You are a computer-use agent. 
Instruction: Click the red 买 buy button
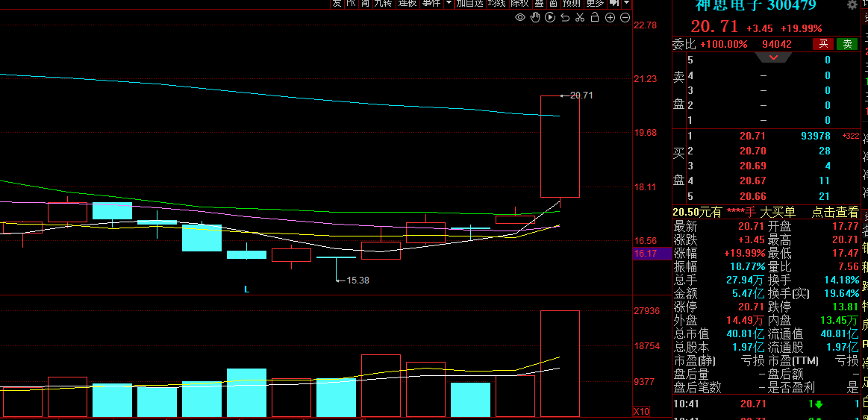tap(823, 44)
